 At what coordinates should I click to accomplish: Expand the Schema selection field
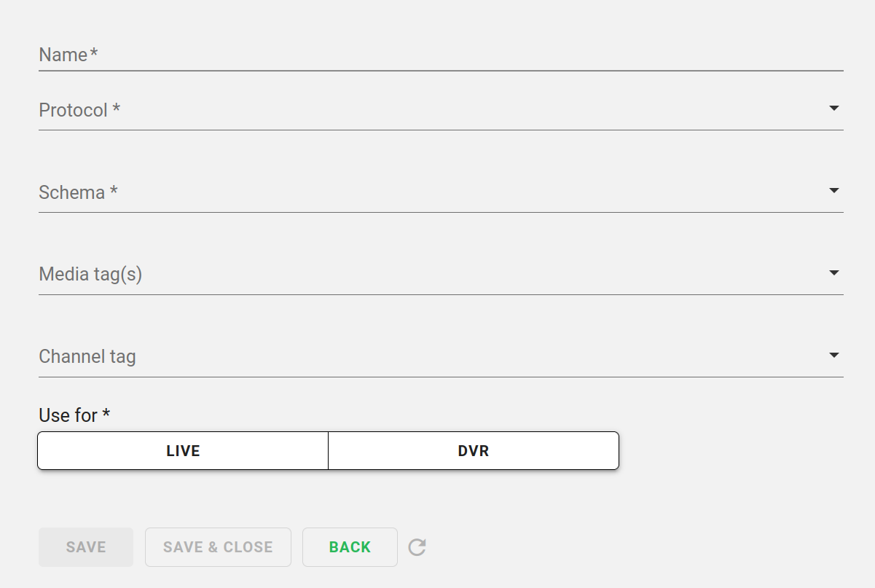[437, 193]
